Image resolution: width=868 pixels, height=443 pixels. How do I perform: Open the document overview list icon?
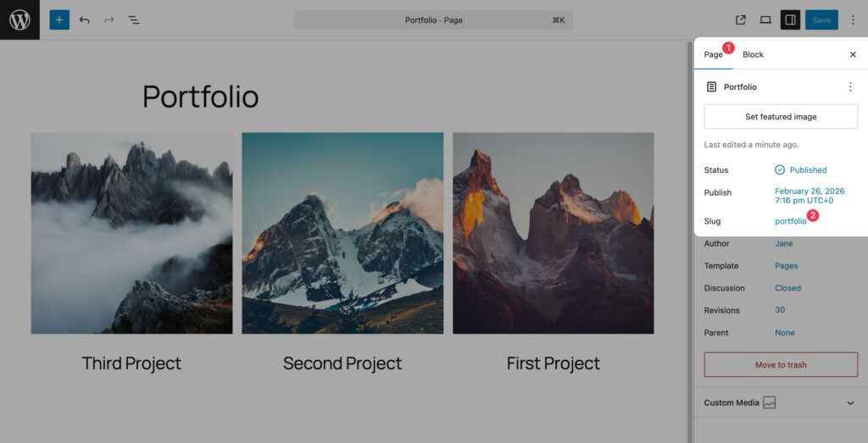[x=134, y=19]
